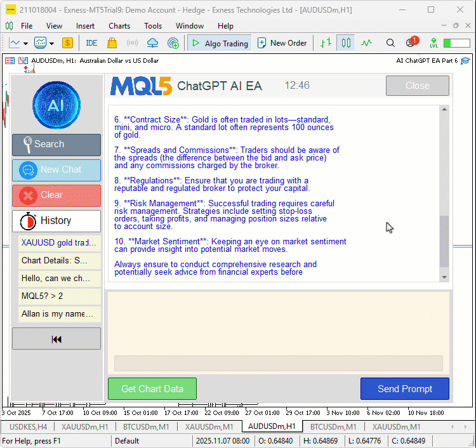476x448 pixels.
Task: Click the red Clear button
Action: [x=56, y=195]
